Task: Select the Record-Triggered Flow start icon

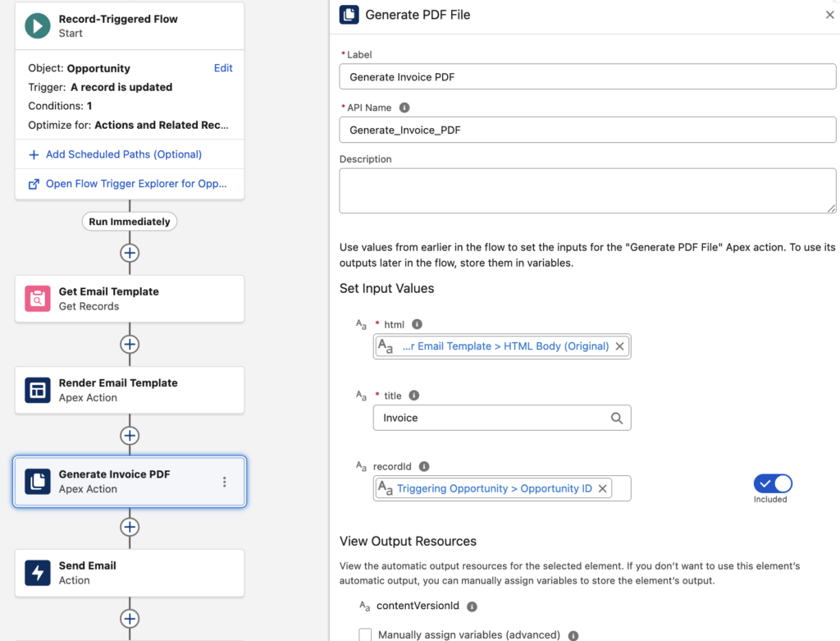Action: click(x=39, y=26)
